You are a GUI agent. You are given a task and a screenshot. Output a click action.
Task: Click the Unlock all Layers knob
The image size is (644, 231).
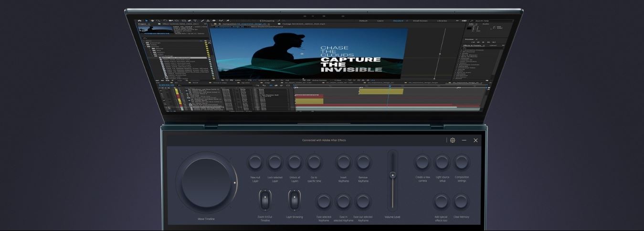pos(295,163)
